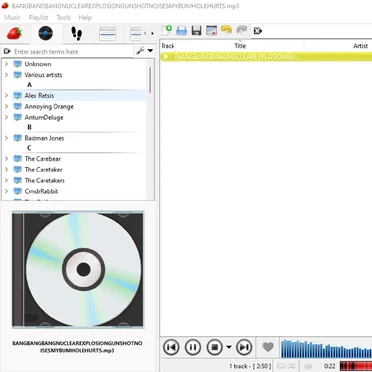The image size is (372, 372).
Task: Open the wrench library options dropdown
Action: [x=145, y=51]
